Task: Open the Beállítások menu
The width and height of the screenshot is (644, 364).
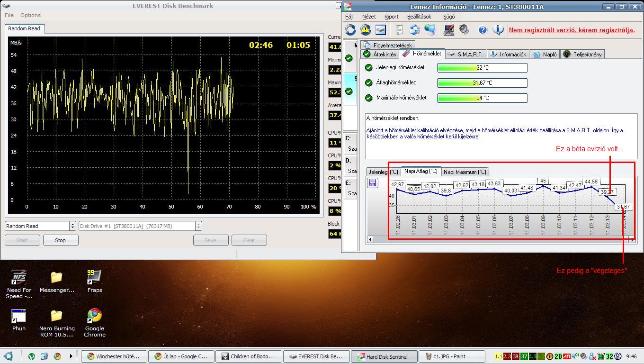Action: pos(419,17)
